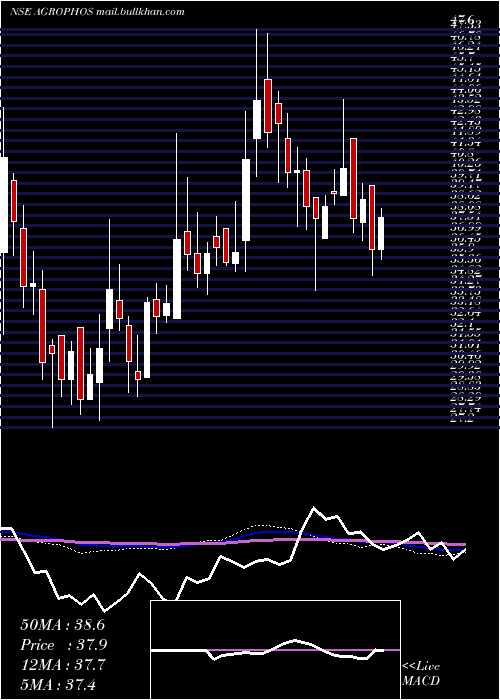Select the 12MA : 37.7 value

pos(62,664)
